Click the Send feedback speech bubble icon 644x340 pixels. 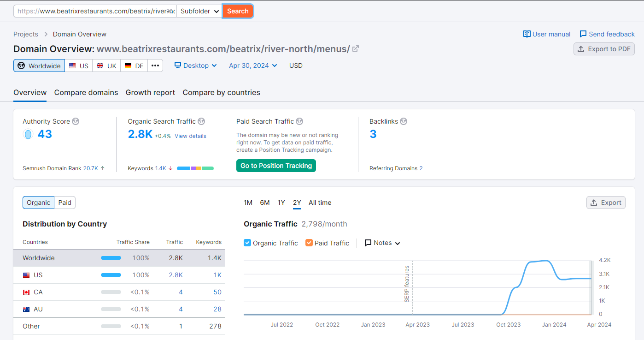pyautogui.click(x=583, y=34)
